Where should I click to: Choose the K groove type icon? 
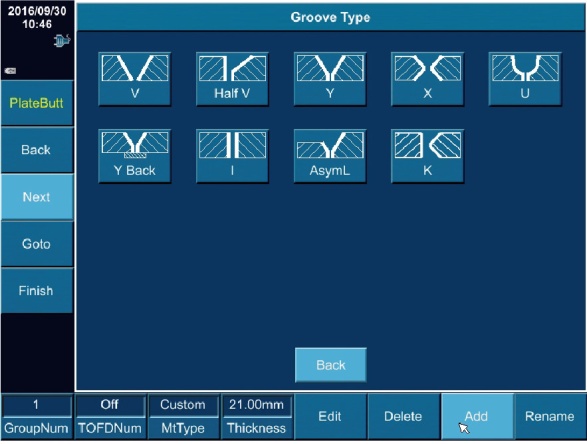click(x=428, y=156)
